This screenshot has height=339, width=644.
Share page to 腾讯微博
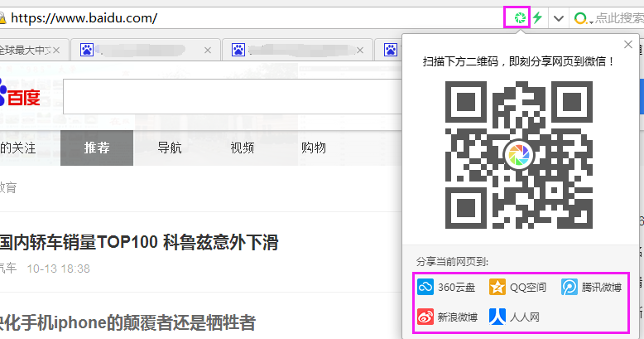[591, 287]
